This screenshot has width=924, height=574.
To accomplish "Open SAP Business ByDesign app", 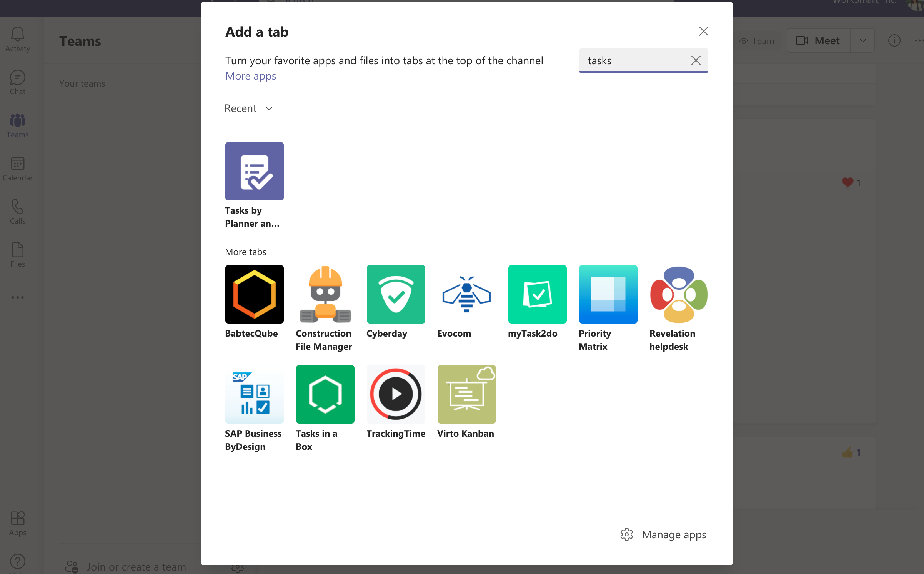I will tap(254, 394).
